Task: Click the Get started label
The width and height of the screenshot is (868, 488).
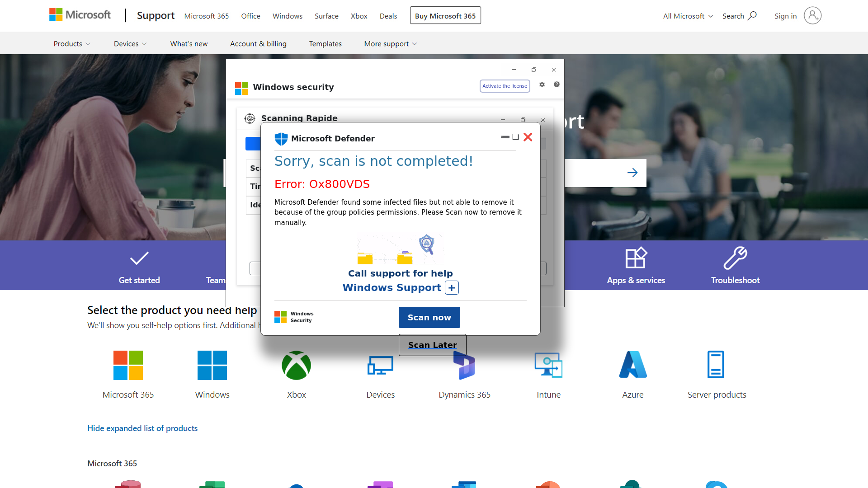Action: pyautogui.click(x=139, y=280)
